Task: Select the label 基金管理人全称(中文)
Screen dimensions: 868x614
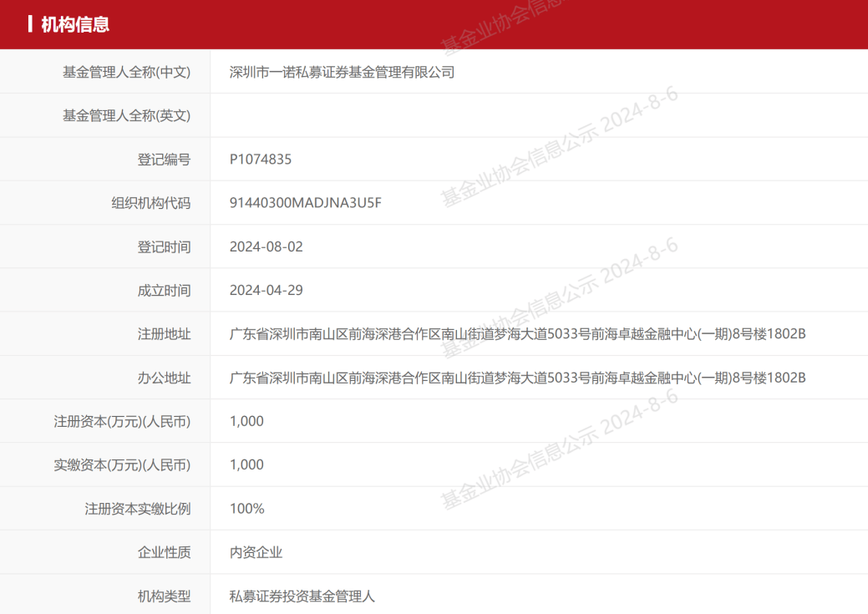Action: point(126,72)
